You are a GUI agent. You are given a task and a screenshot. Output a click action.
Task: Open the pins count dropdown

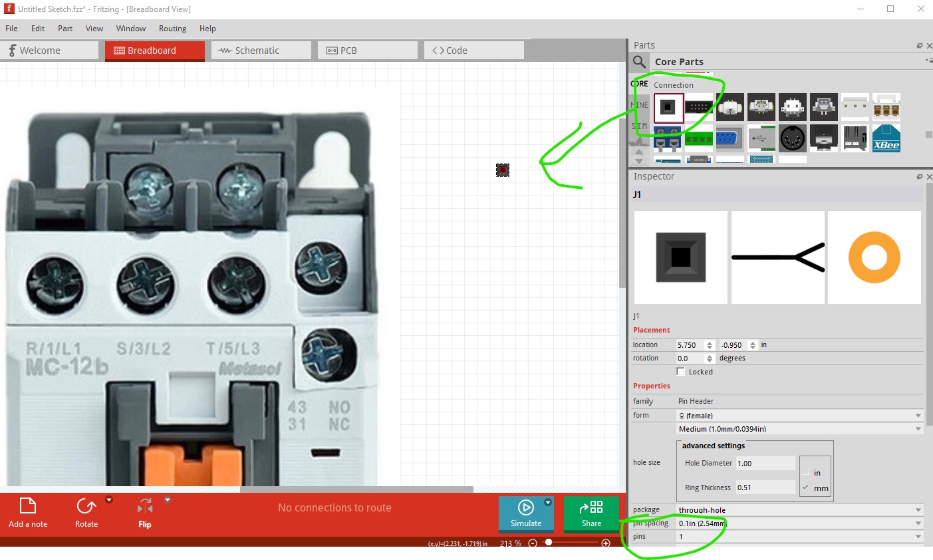click(799, 537)
